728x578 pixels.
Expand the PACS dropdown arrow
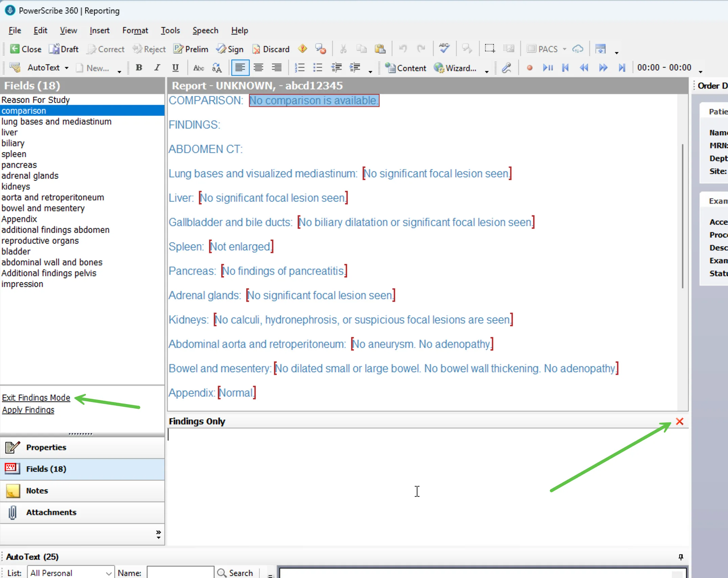point(564,49)
